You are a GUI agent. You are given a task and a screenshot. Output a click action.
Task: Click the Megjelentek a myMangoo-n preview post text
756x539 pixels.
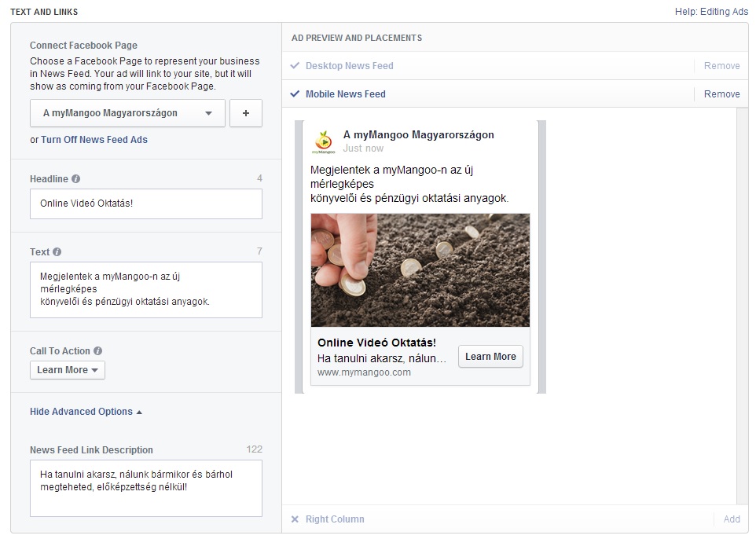409,184
